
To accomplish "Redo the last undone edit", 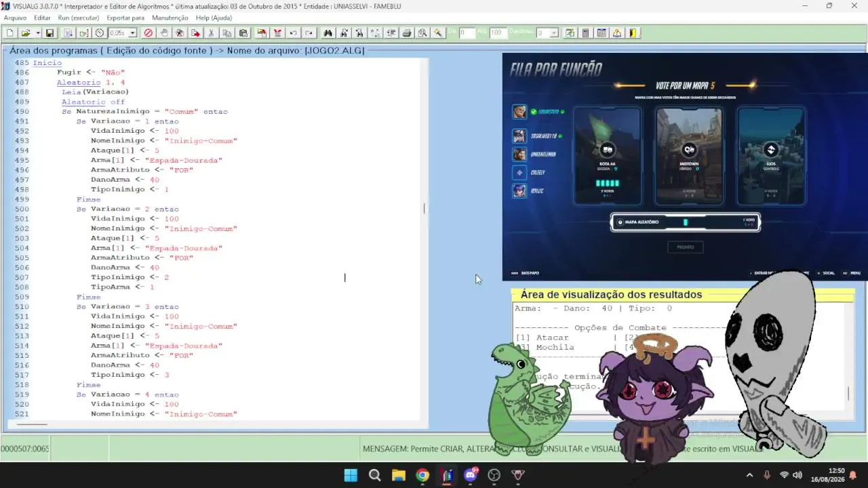I will click(309, 33).
